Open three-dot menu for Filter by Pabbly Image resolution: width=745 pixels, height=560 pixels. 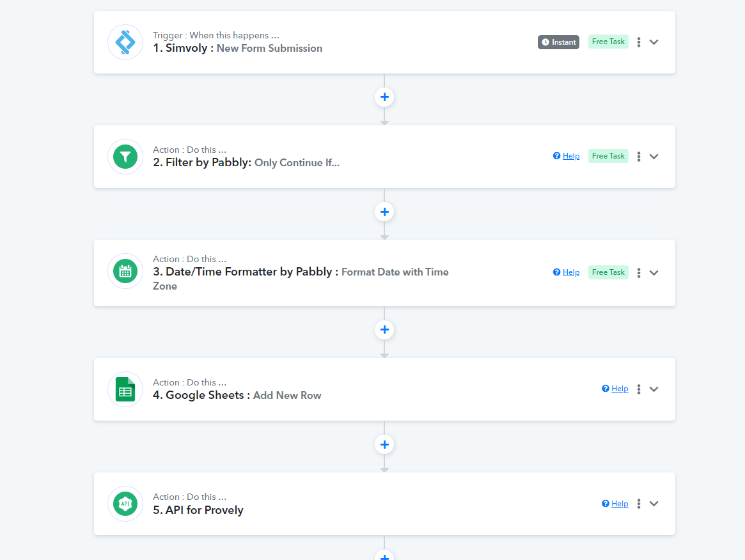(x=639, y=156)
